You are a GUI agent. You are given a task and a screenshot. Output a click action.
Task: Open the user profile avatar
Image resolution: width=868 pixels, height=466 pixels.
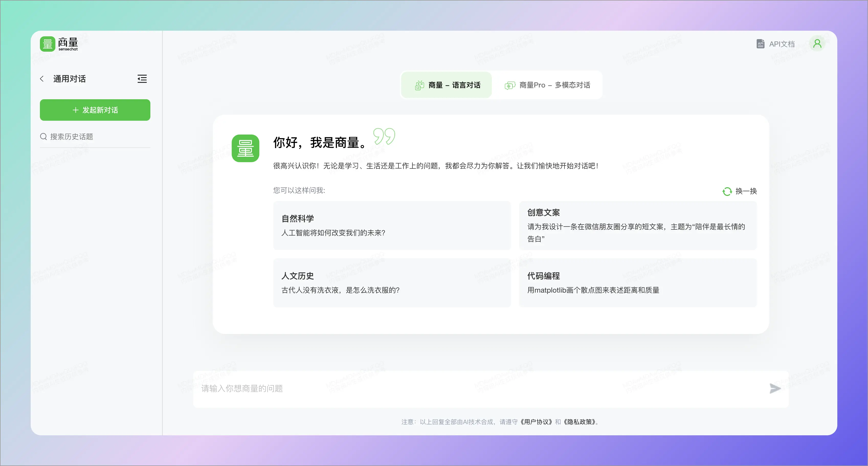[817, 44]
